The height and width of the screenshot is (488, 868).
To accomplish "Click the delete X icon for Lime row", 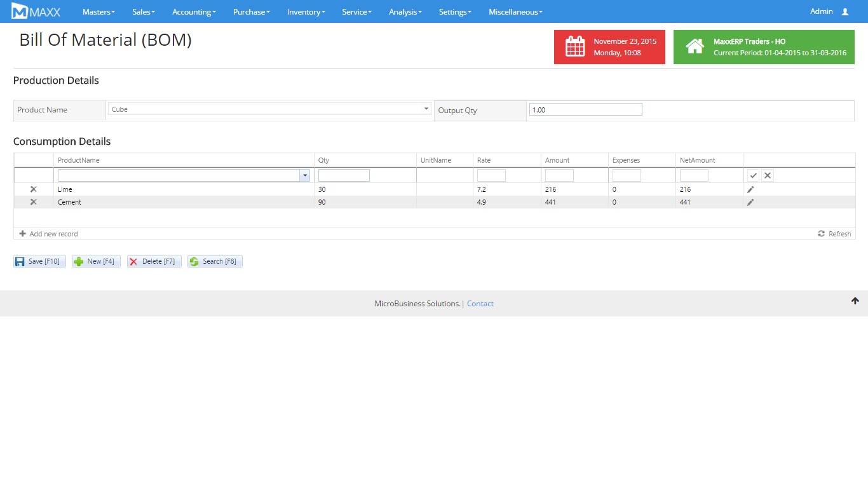I will [34, 189].
